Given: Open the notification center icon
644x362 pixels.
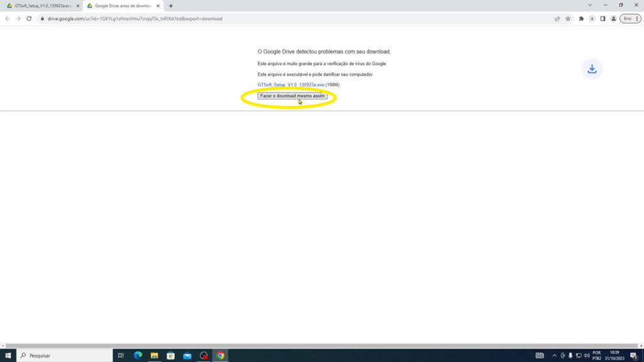Looking at the screenshot, I should (x=634, y=356).
